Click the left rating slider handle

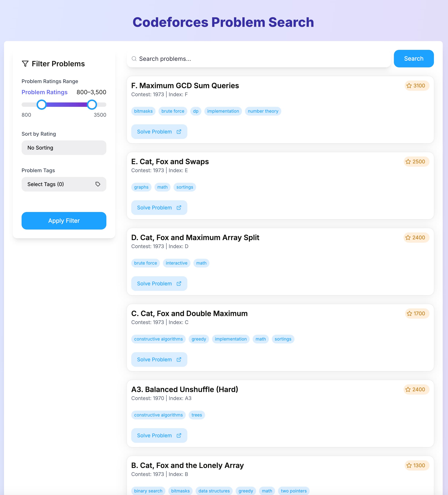tap(41, 105)
